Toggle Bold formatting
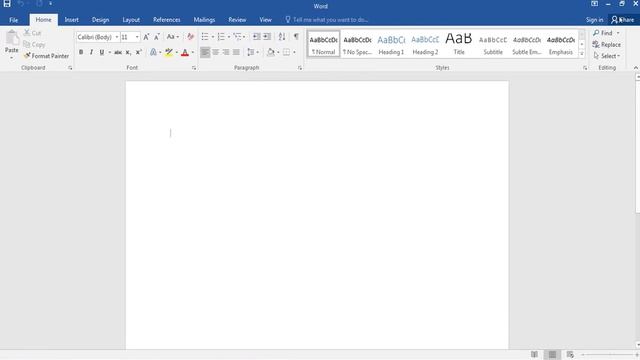Image resolution: width=640 pixels, height=360 pixels. (x=81, y=52)
